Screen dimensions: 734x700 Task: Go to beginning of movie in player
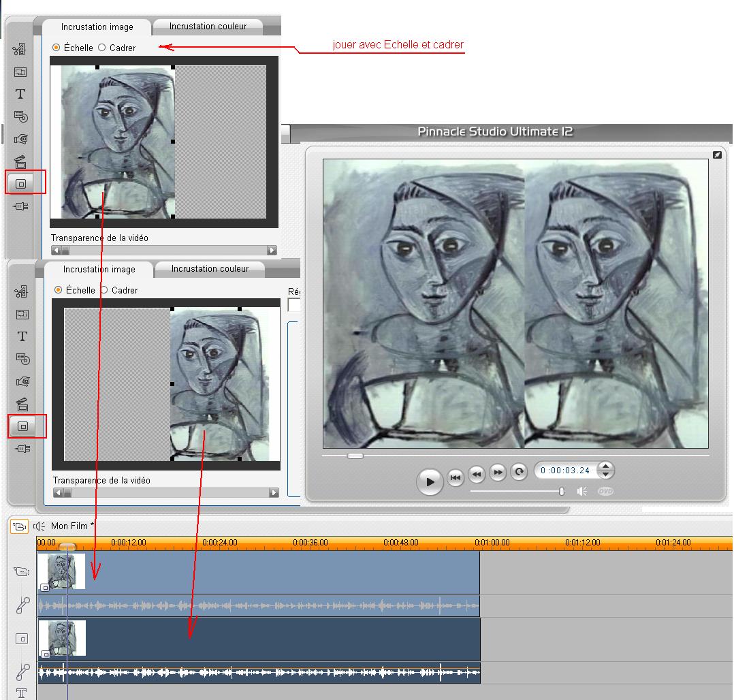tap(455, 477)
